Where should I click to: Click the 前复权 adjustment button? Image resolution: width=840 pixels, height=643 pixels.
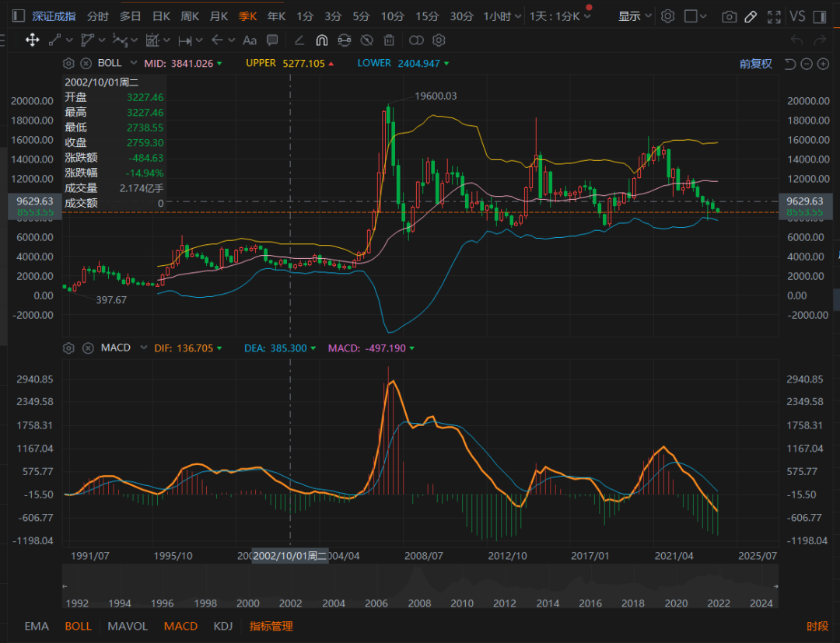click(755, 64)
